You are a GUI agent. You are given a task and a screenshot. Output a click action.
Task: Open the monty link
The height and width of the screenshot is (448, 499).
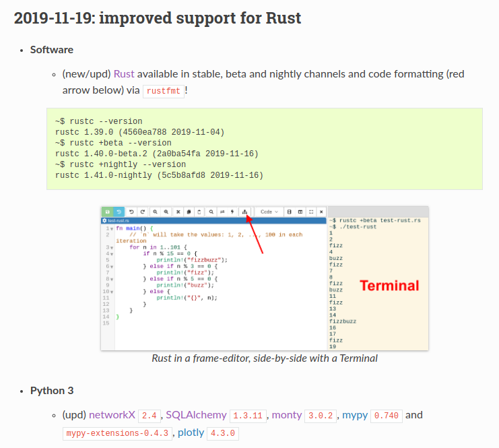click(287, 415)
